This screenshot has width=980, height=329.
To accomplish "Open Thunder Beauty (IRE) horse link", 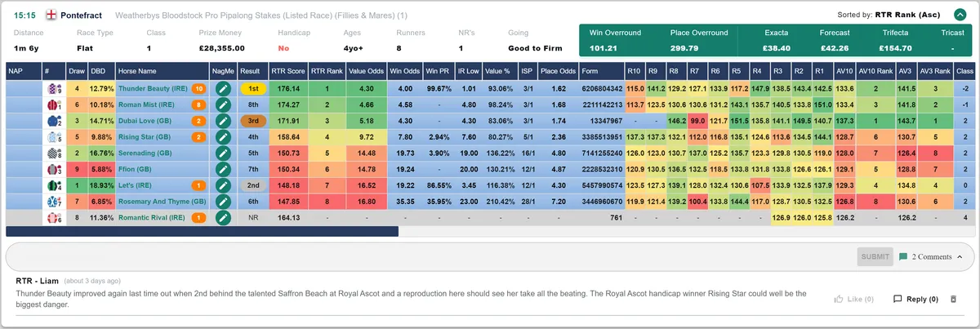I will tap(153, 88).
